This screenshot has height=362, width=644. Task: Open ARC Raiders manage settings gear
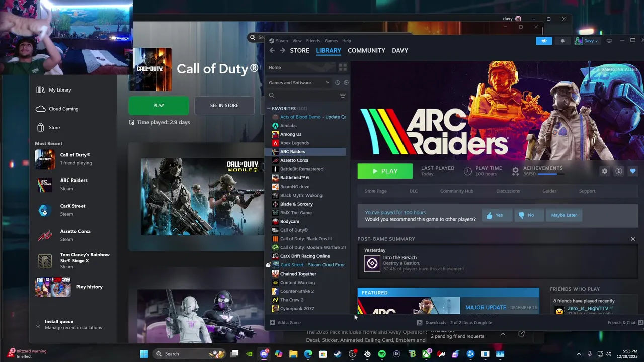(604, 171)
